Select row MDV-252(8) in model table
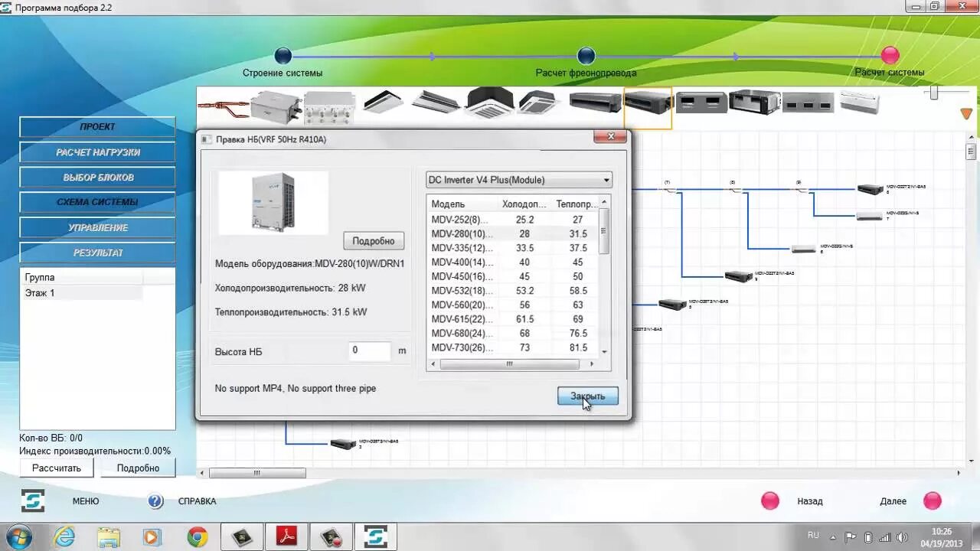Viewport: 980px width, 551px height. pos(512,220)
